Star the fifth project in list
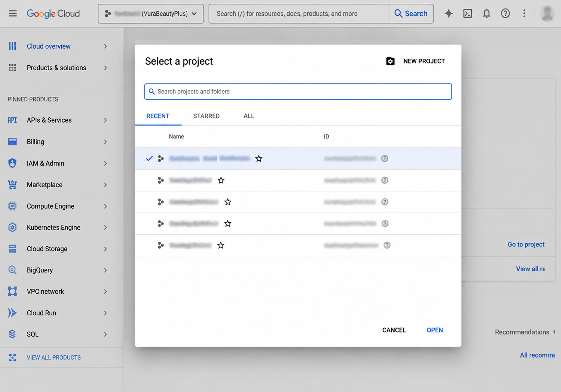 tap(221, 245)
